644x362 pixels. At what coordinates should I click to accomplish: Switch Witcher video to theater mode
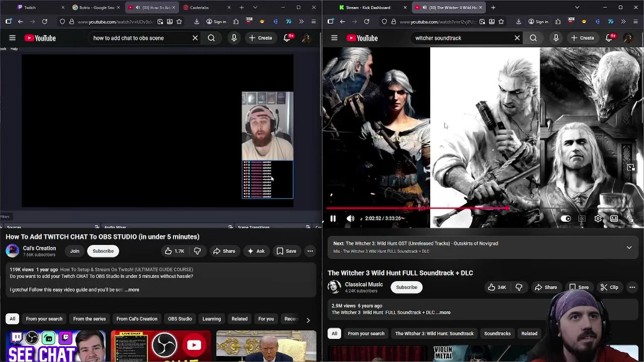pyautogui.click(x=614, y=219)
